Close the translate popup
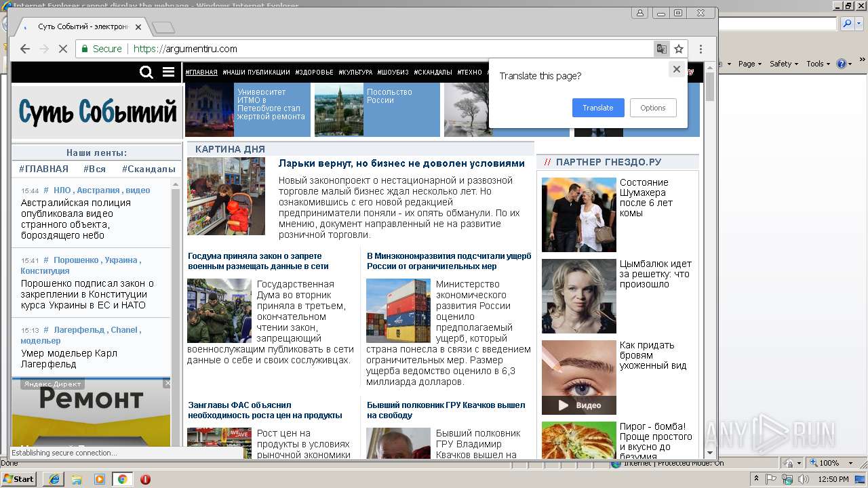 pos(676,69)
